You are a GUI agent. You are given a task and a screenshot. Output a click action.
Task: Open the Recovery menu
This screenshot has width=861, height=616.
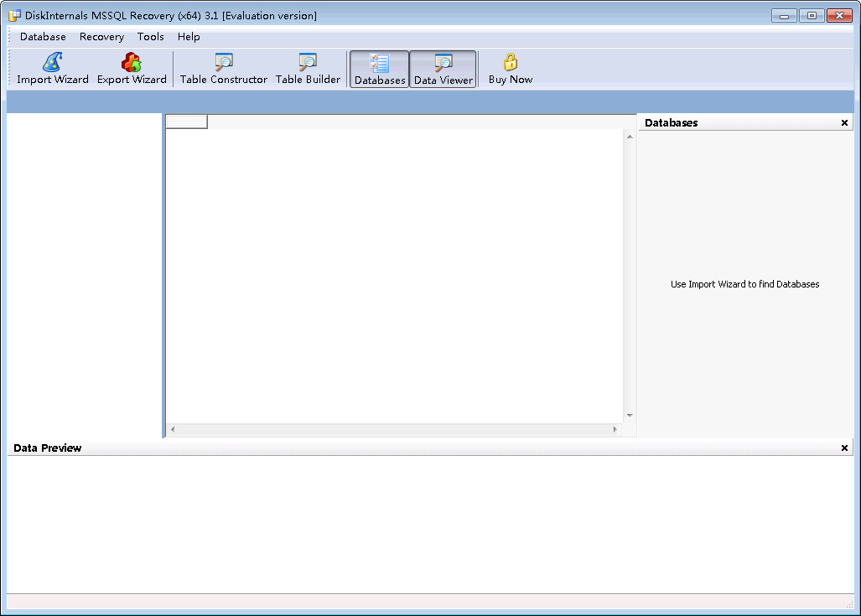[x=101, y=37]
